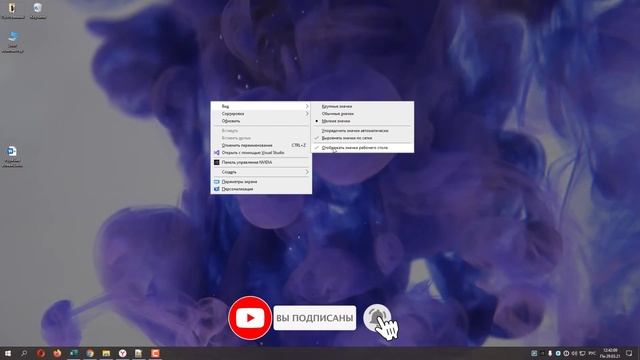Choose Обычные значки medium icons
This screenshot has height=360, width=640.
(362, 113)
